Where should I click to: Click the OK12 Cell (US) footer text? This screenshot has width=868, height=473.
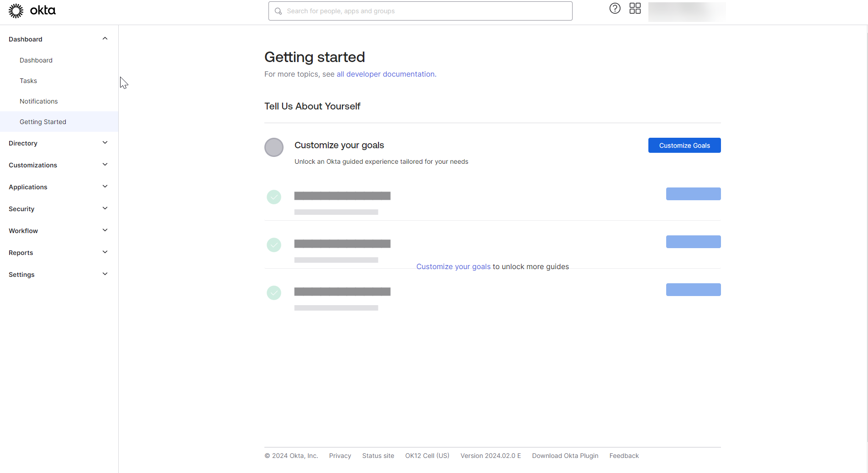(427, 456)
